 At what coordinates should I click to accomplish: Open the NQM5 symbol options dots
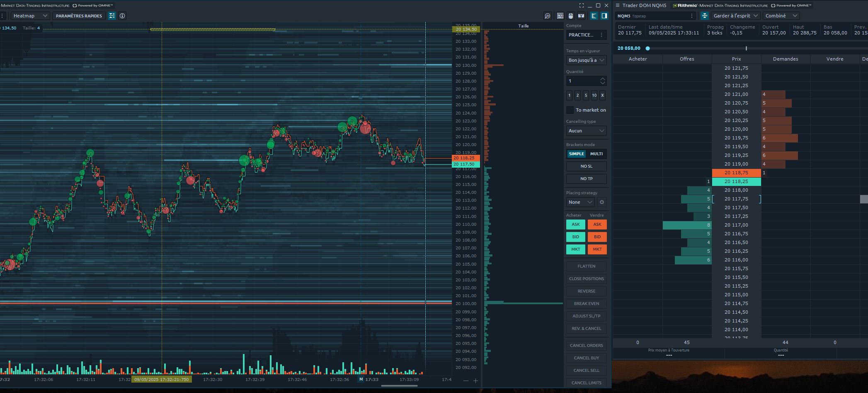coord(691,16)
